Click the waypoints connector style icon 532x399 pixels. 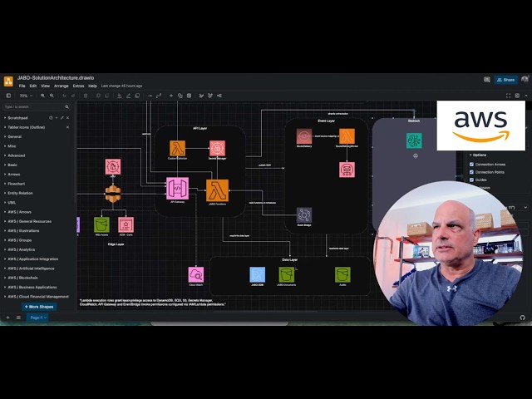tap(159, 96)
